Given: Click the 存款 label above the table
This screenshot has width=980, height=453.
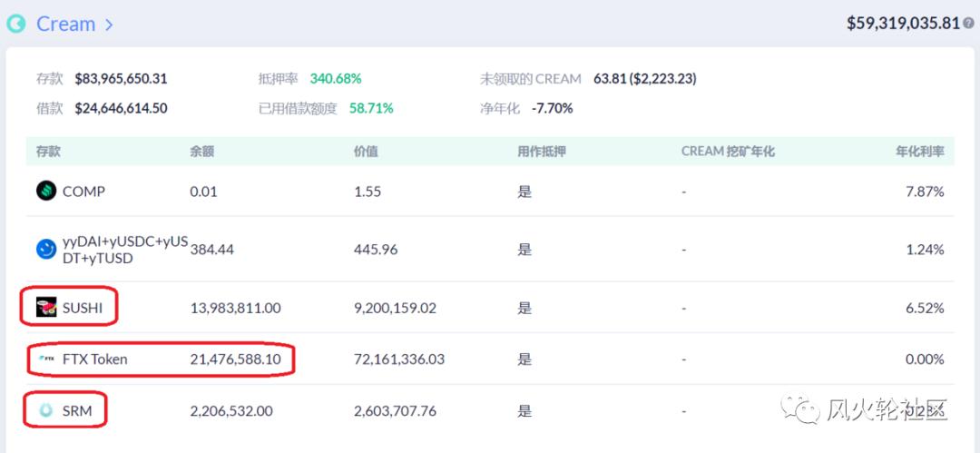Looking at the screenshot, I should point(49,80).
